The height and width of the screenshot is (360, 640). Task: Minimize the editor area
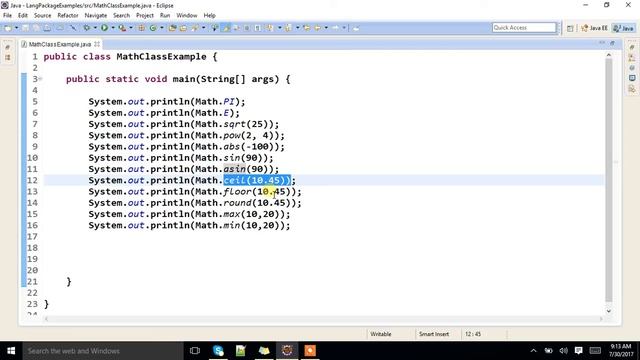coord(602,43)
